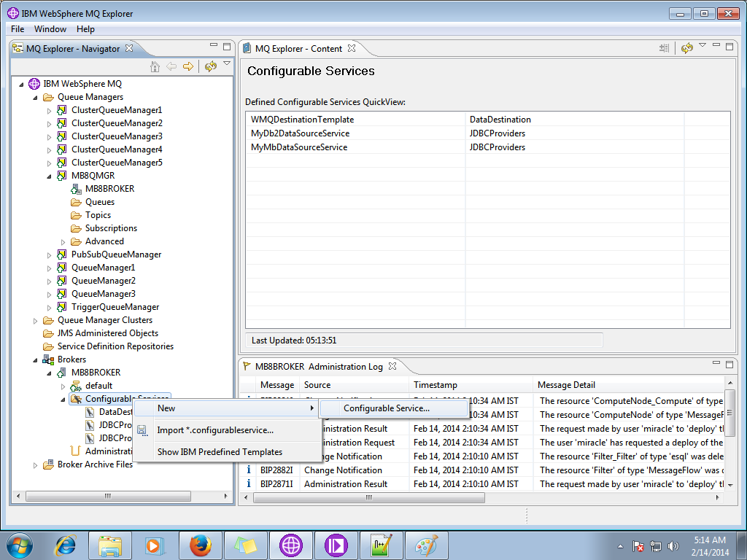Collapse the Brokers node
Screen dimensions: 747x560
click(35, 360)
